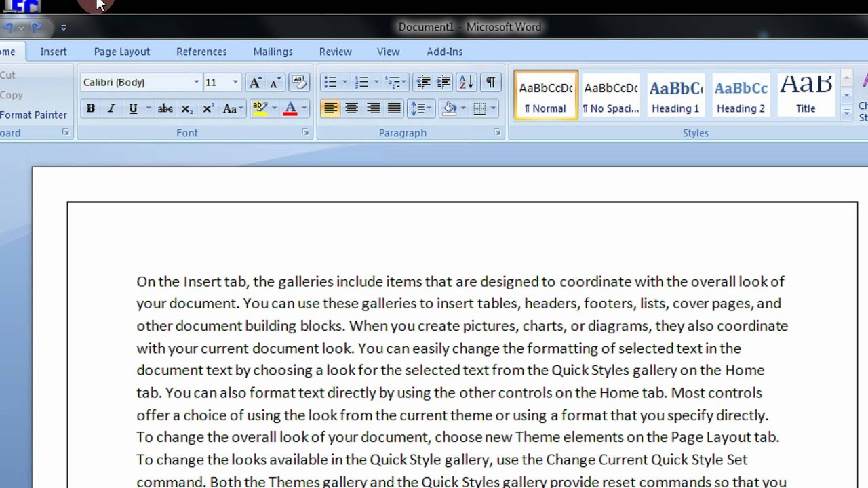This screenshot has width=868, height=488.
Task: Expand the Highlight Color dropdown arrow
Action: click(274, 108)
